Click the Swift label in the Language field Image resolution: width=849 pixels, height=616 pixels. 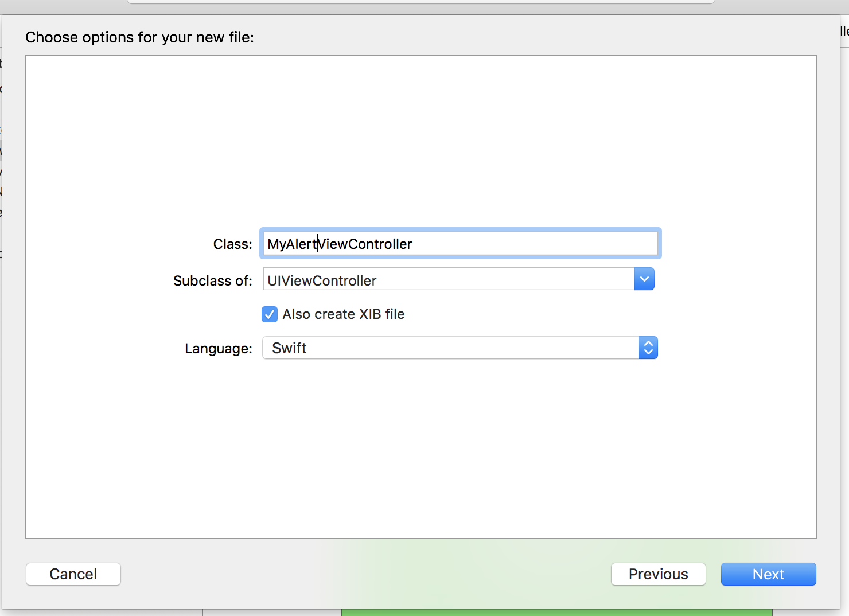(287, 348)
